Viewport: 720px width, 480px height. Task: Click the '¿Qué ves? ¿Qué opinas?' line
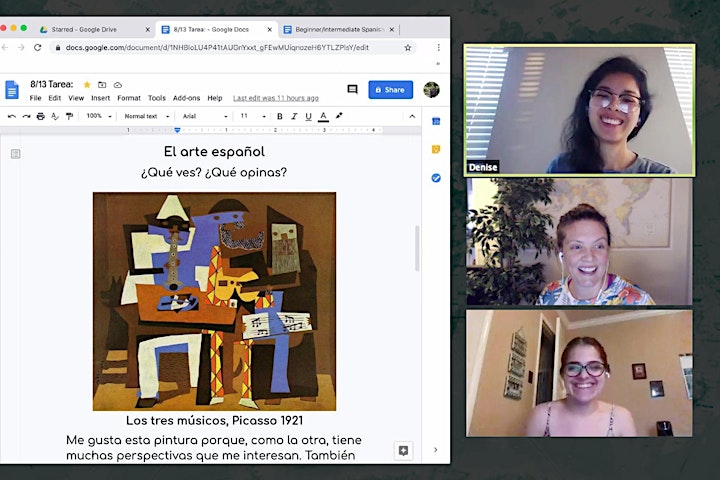point(214,172)
